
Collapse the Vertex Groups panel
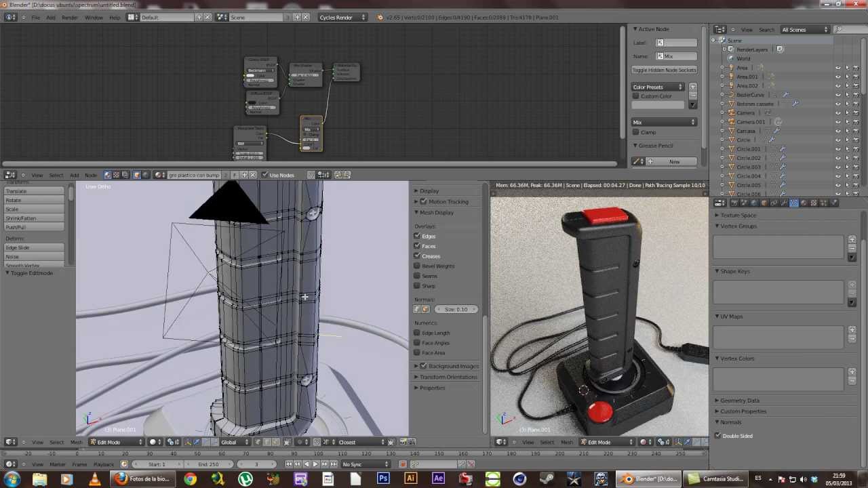tap(738, 226)
